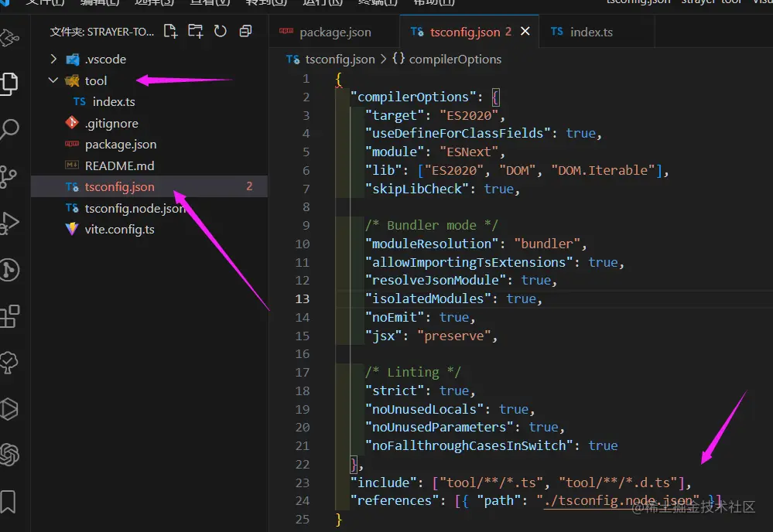Click the error count badge on tsconfig.json row

coord(249,186)
